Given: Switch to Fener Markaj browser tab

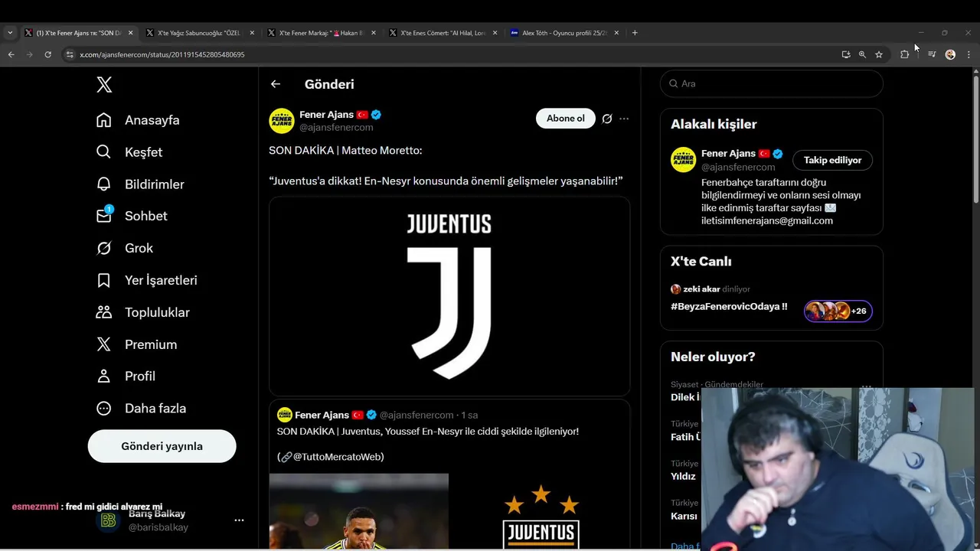Looking at the screenshot, I should (x=320, y=33).
